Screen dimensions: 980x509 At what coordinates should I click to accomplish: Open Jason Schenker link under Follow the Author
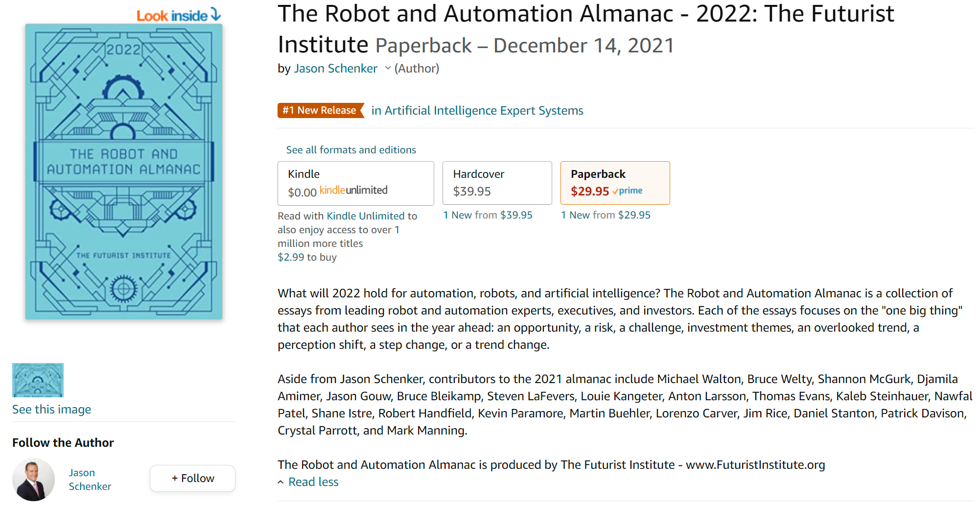[x=90, y=479]
